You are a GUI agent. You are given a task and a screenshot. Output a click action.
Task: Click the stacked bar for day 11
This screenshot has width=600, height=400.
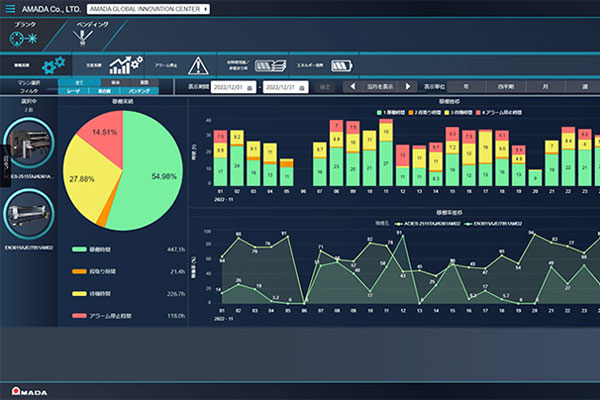click(x=386, y=152)
